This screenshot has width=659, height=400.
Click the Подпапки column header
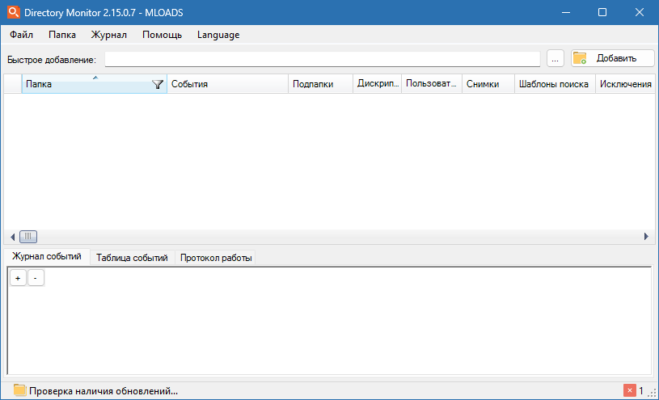click(320, 84)
